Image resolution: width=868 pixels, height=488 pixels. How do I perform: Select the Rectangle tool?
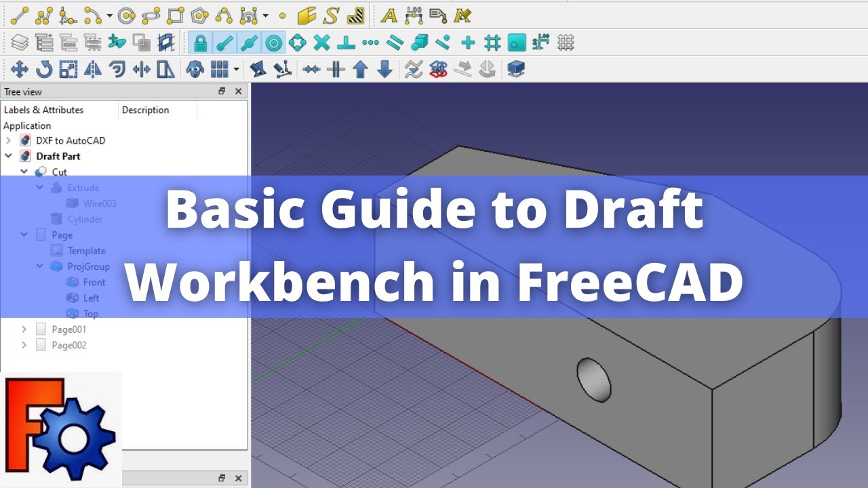point(176,15)
